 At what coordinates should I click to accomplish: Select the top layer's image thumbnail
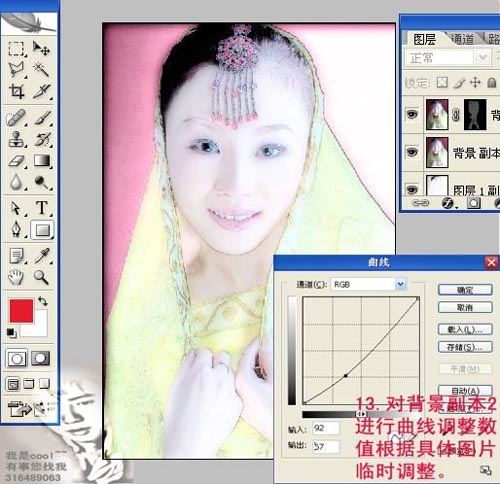[437, 114]
